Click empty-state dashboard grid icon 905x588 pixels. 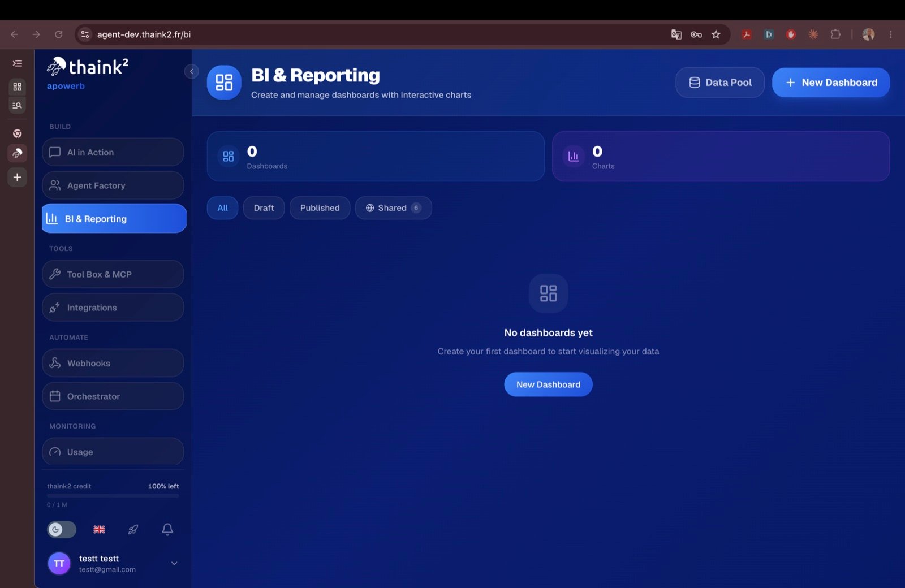click(548, 293)
